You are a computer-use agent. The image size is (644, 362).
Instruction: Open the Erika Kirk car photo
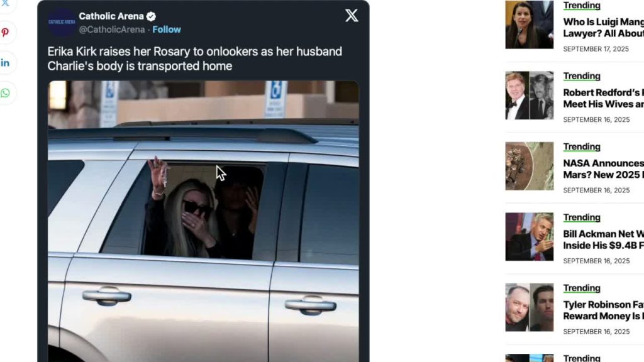pos(203,221)
